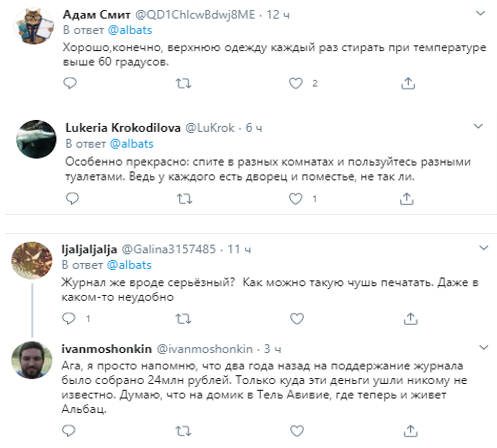Viewport: 497px width, 448px height.
Task: Retweet Lukeria Krokodilova's tweet
Action: point(184,199)
